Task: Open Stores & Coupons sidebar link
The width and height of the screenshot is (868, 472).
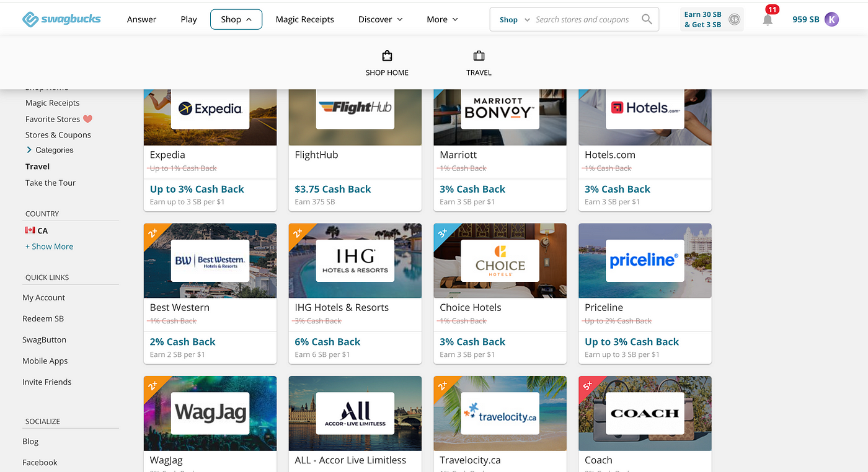Action: [58, 134]
